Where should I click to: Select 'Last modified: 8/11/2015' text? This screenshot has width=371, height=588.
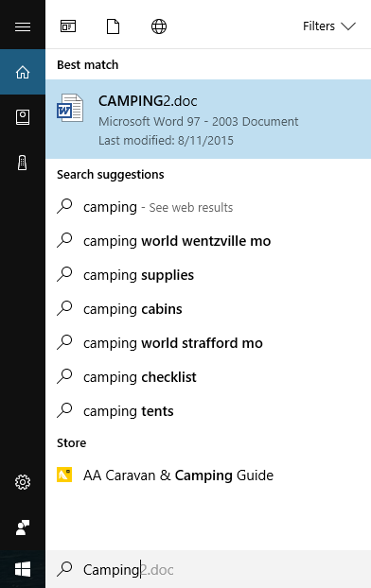coord(166,141)
